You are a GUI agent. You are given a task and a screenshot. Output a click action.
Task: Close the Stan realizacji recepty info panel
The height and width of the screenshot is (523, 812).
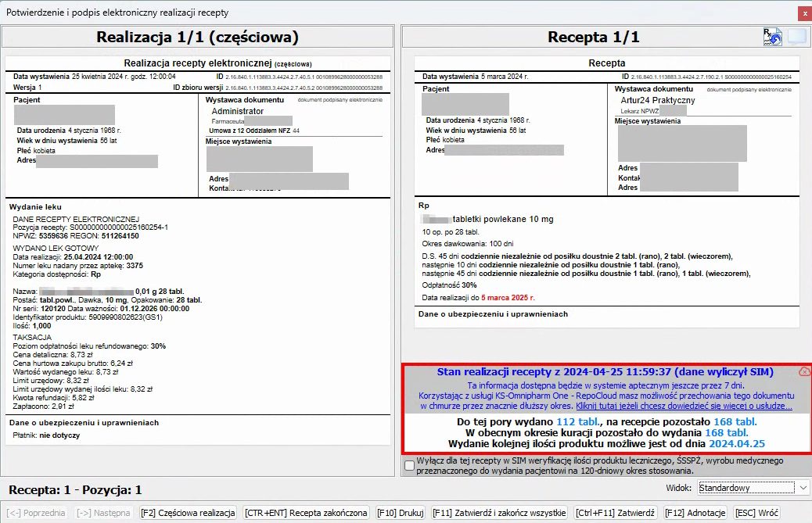pyautogui.click(x=804, y=371)
